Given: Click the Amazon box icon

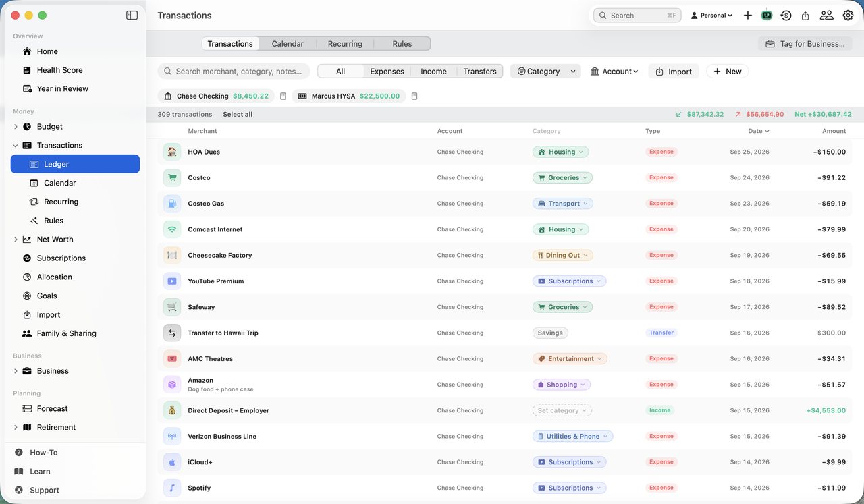Looking at the screenshot, I should click(172, 385).
